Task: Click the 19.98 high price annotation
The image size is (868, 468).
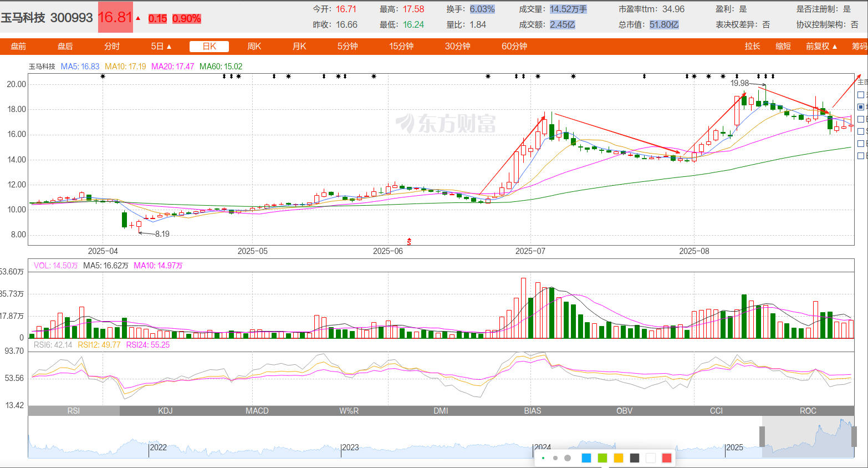Action: click(x=739, y=83)
